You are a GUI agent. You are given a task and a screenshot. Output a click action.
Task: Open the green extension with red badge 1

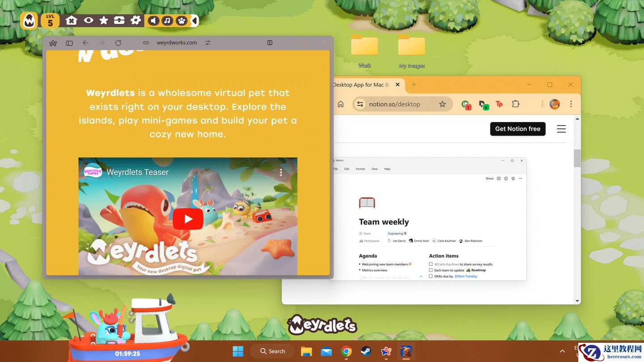466,105
